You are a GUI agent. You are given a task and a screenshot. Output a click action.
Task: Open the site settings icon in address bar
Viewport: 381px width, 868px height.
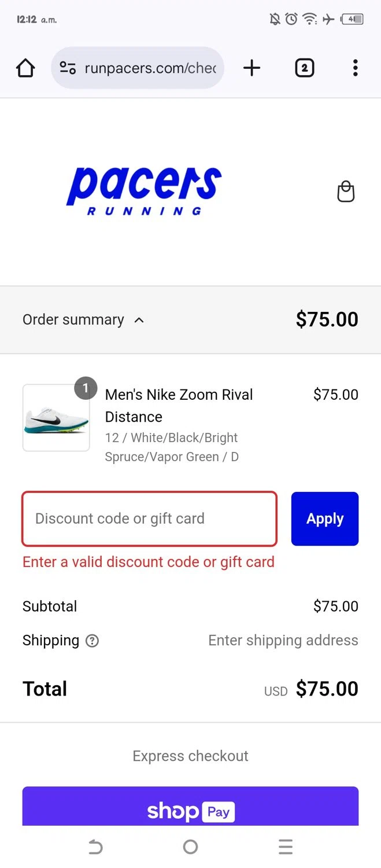click(68, 68)
